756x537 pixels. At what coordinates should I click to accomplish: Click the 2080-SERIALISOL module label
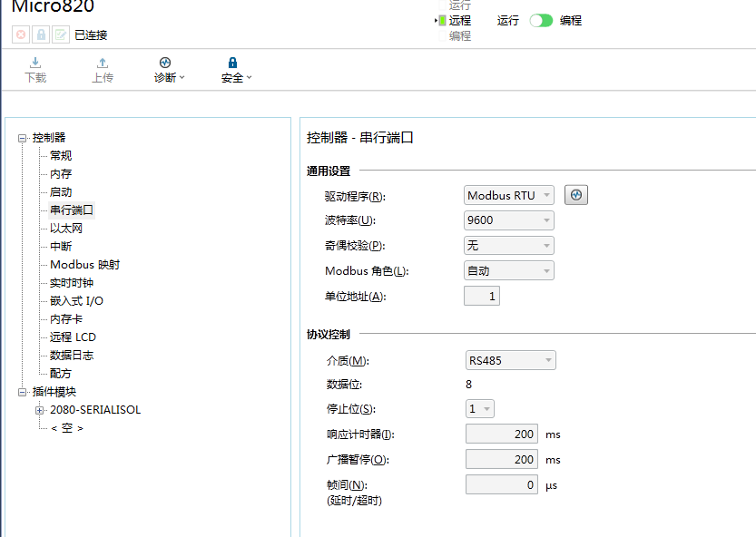tap(95, 410)
